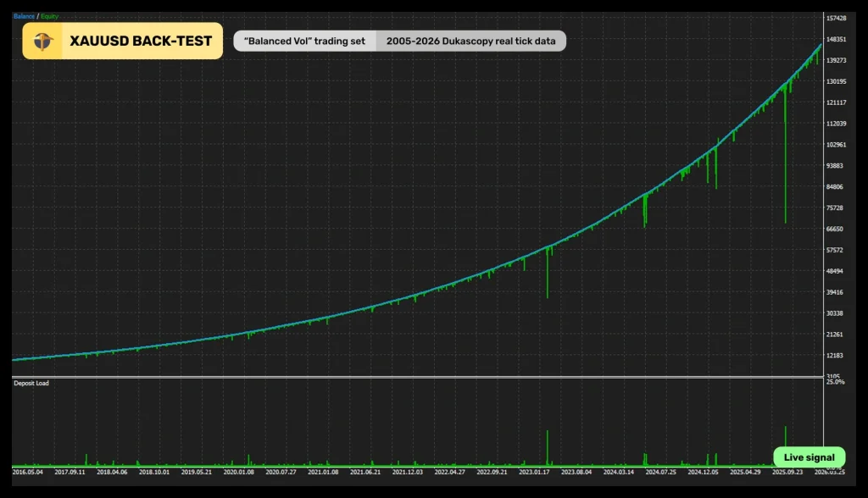Click the 93883 y-axis value

click(834, 165)
